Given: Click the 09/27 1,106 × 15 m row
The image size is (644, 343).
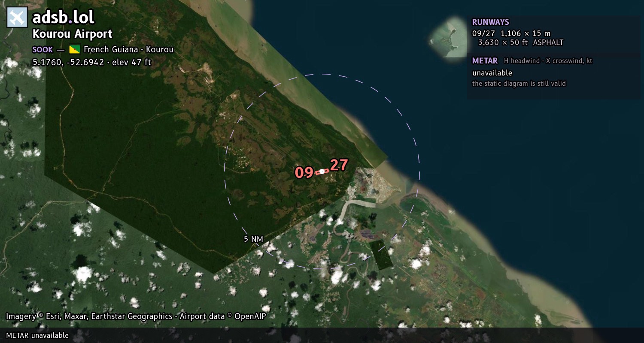Looking at the screenshot, I should point(511,33).
